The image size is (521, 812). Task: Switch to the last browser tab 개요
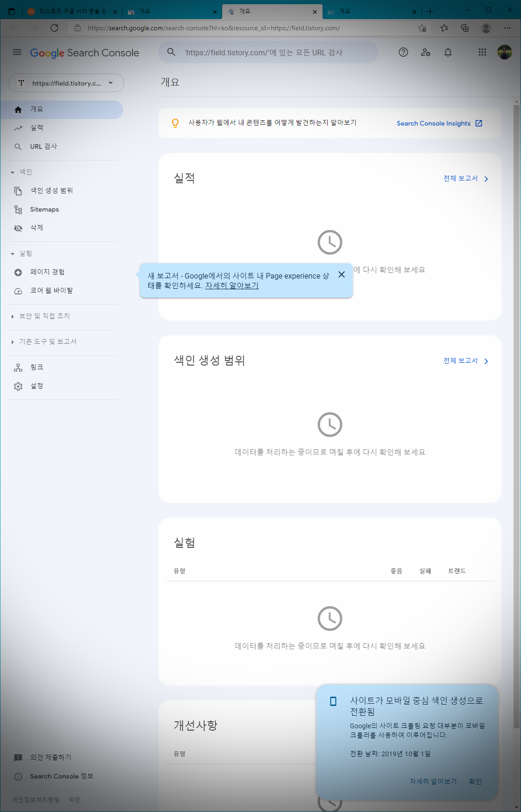click(x=372, y=12)
